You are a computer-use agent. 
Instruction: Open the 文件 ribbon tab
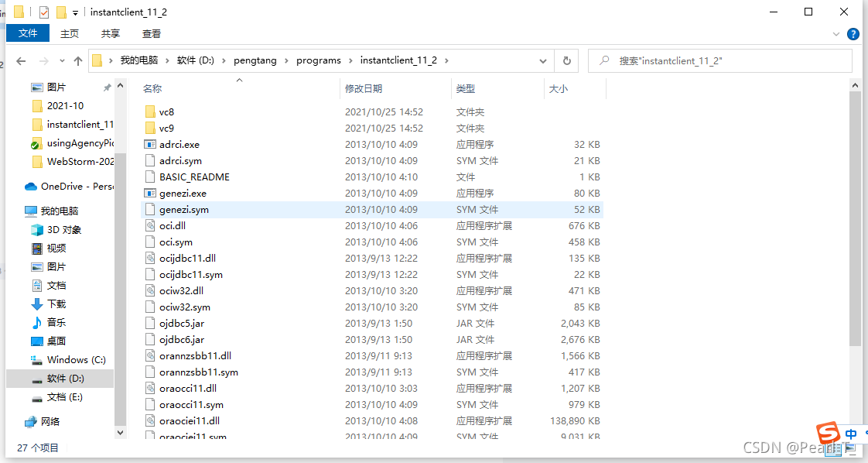tap(28, 33)
